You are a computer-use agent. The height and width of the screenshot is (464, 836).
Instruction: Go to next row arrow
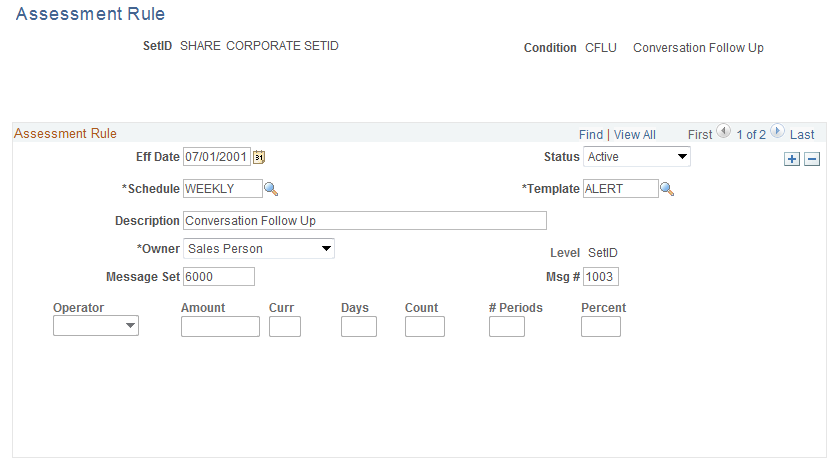point(777,133)
